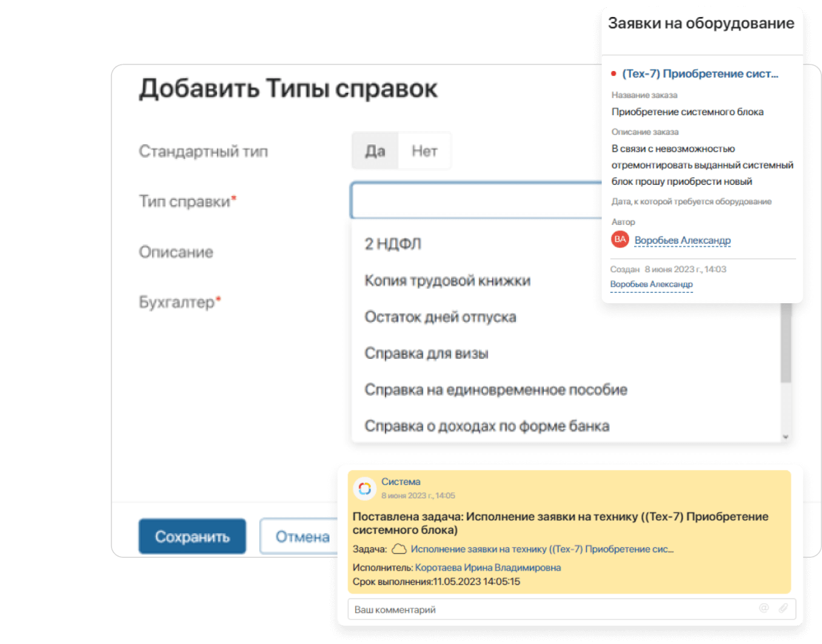Select Да for Стандартный тип

[x=375, y=151]
